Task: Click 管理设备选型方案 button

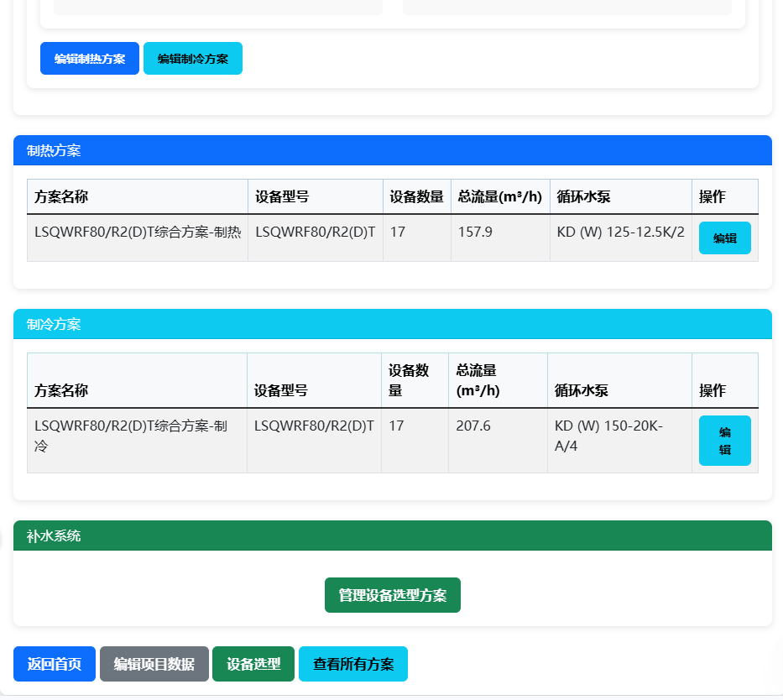Action: point(393,595)
